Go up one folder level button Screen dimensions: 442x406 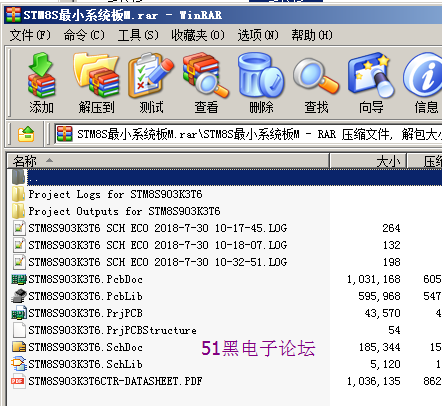coord(26,134)
